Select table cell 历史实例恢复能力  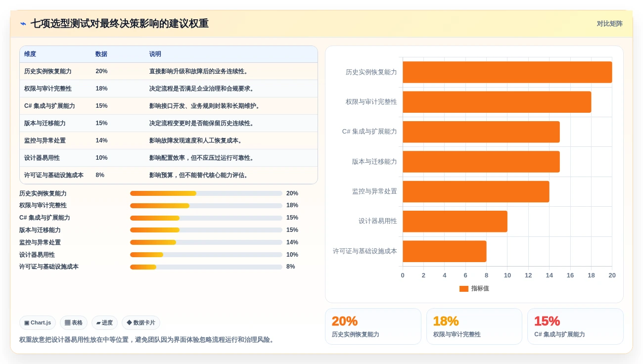click(x=48, y=71)
